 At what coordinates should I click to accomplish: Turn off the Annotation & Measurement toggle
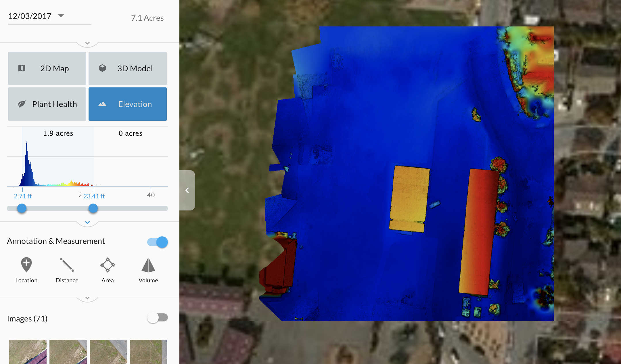click(x=158, y=242)
